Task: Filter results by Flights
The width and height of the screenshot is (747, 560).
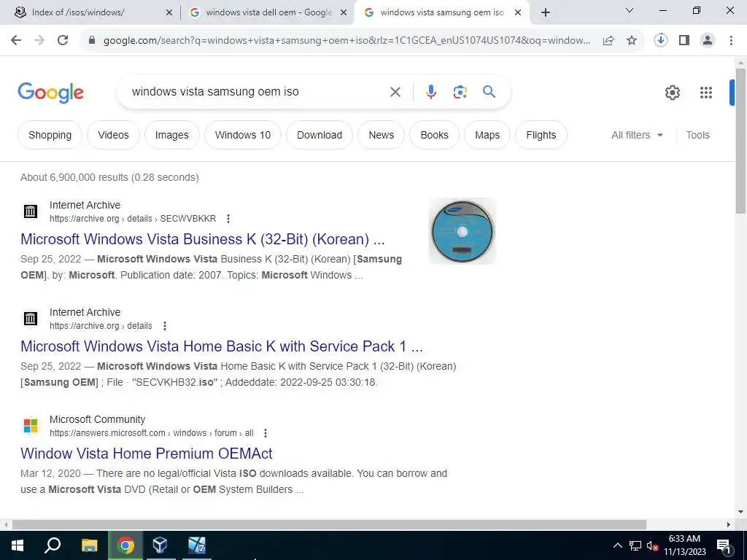Action: [x=541, y=135]
